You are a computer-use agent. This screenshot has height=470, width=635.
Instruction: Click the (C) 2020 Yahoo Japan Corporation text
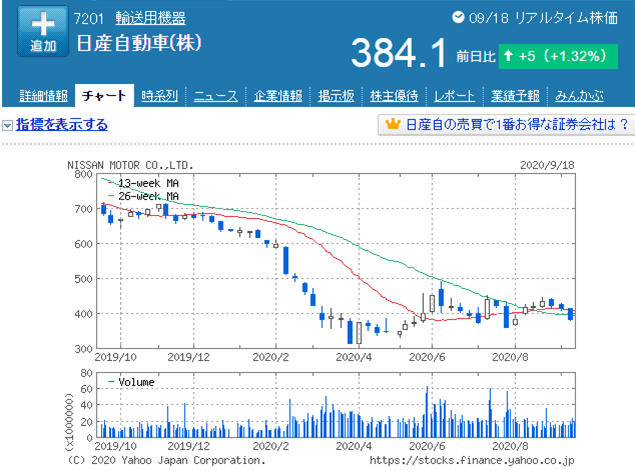coord(166,461)
